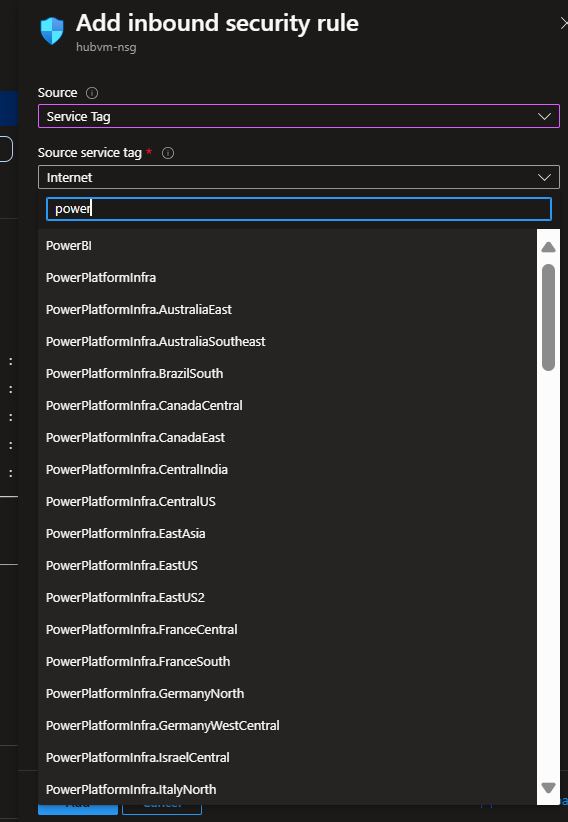
Task: Open the Source dropdown showing Service Tag
Action: 298,116
